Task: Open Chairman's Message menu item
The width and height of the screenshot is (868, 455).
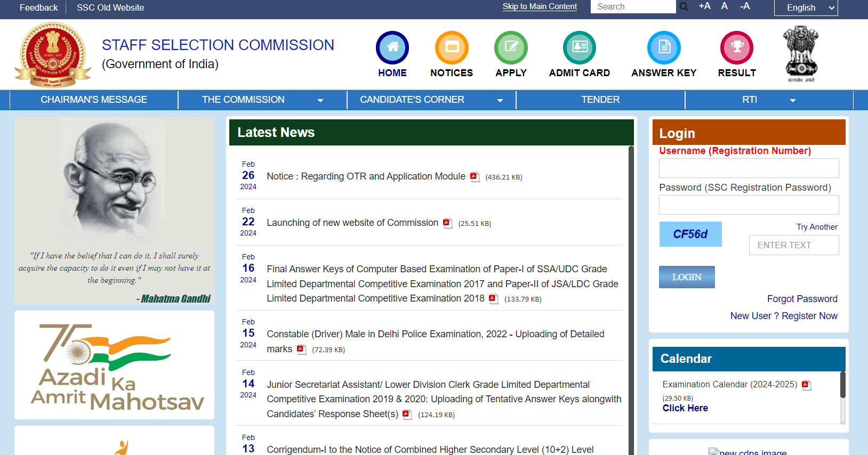Action: [x=94, y=100]
